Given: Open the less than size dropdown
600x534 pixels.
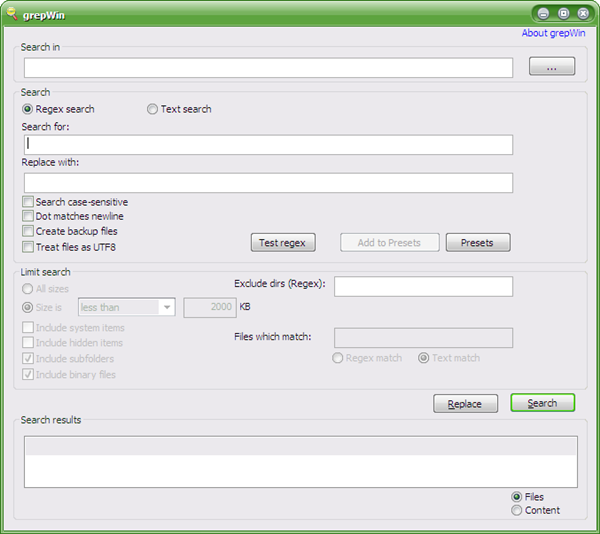Looking at the screenshot, I should coord(127,307).
